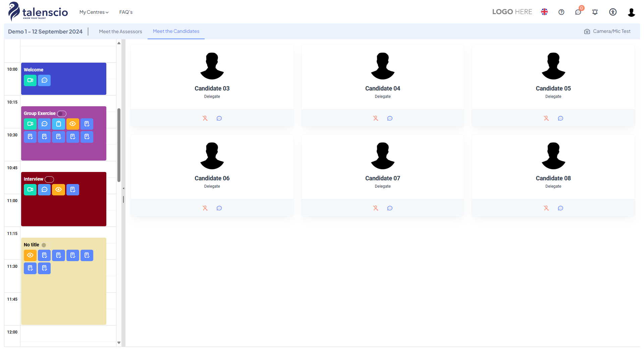Screen dimensions: 644x362
Task: Click the help question mark icon
Action: click(561, 12)
